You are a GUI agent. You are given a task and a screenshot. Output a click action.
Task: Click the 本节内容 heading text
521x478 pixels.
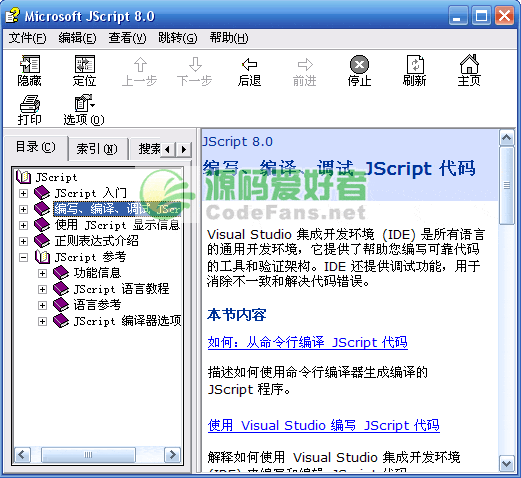(236, 314)
